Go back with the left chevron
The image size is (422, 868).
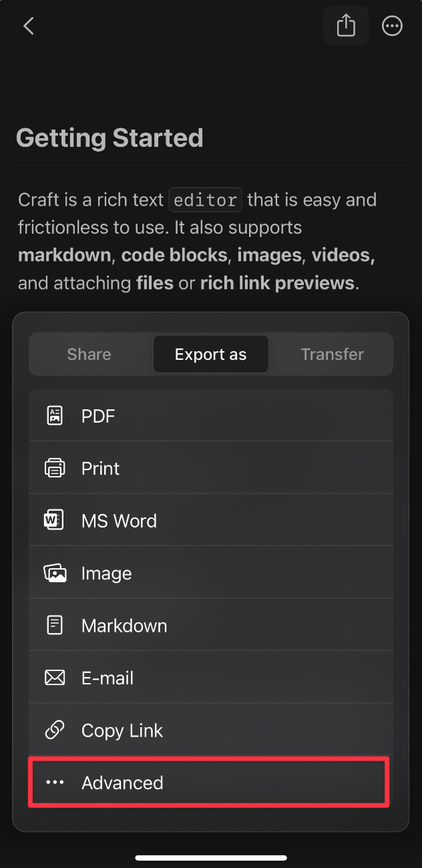29,26
